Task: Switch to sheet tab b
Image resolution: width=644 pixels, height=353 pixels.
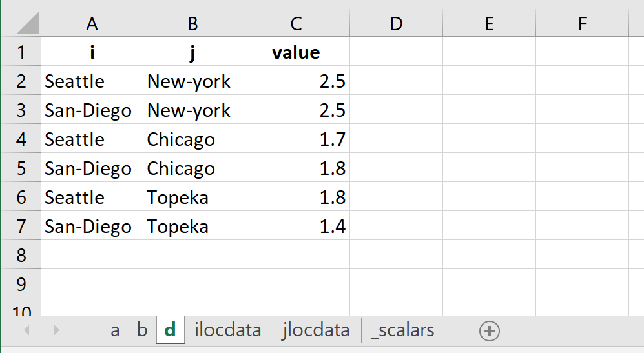Action: [142, 330]
